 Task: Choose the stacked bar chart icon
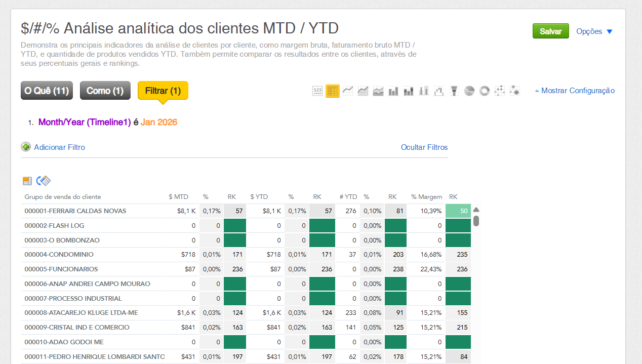[409, 91]
